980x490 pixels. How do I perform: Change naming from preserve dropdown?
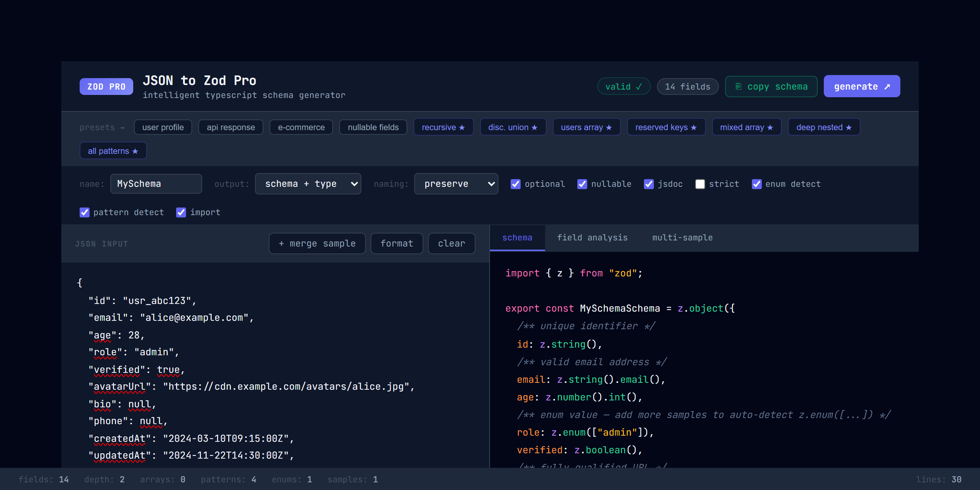point(456,184)
